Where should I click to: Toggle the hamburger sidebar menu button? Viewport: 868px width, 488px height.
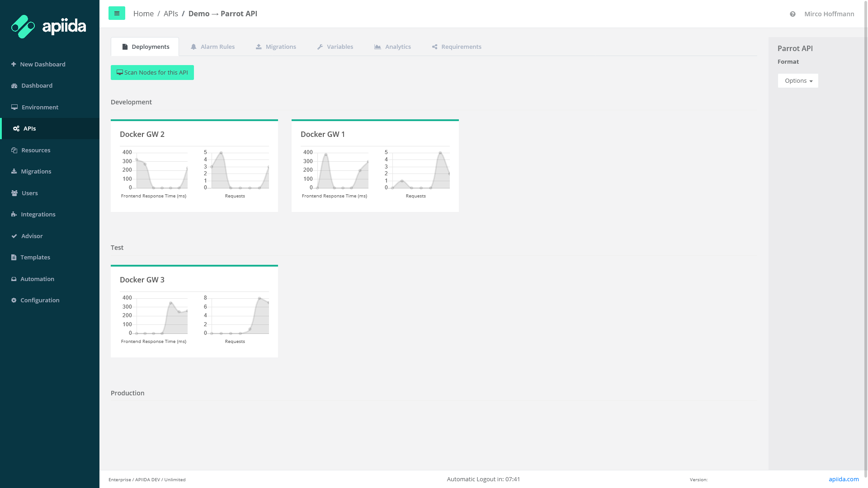coord(117,14)
